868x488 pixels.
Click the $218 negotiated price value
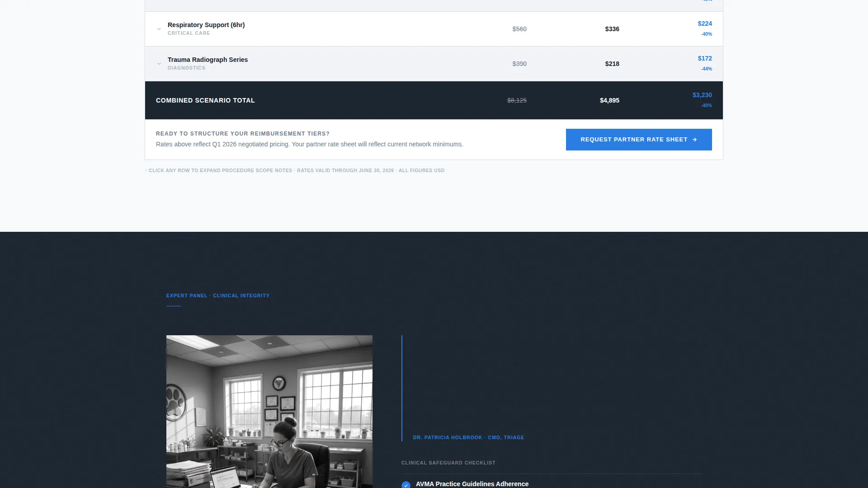612,64
